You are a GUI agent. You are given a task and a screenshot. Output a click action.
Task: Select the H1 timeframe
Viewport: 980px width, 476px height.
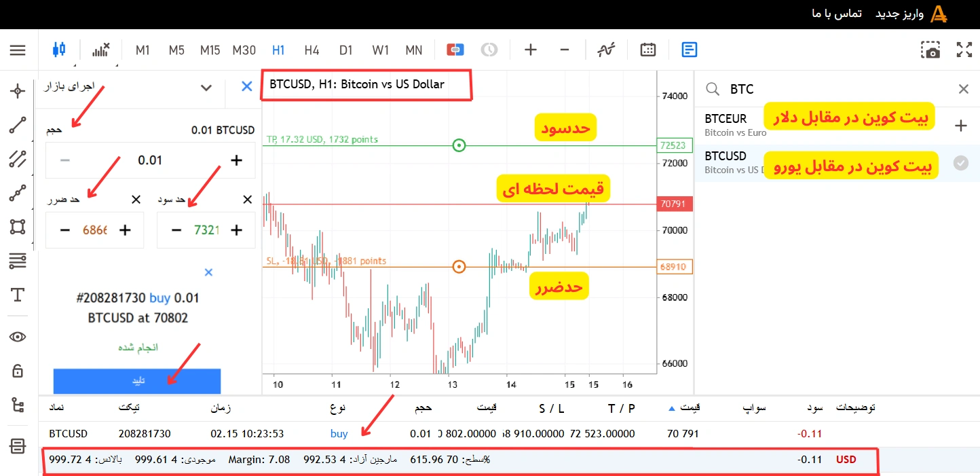(x=278, y=50)
